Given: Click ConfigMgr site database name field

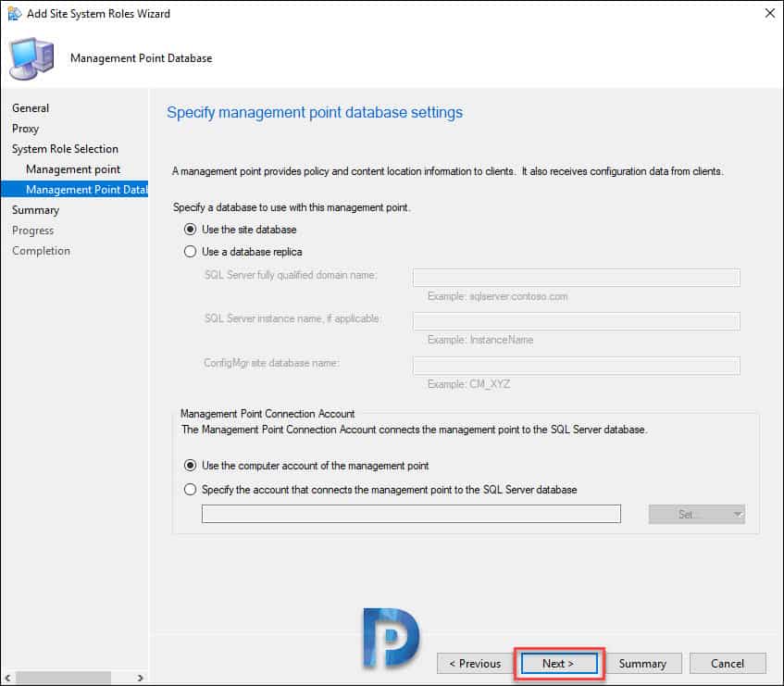Looking at the screenshot, I should pyautogui.click(x=576, y=366).
